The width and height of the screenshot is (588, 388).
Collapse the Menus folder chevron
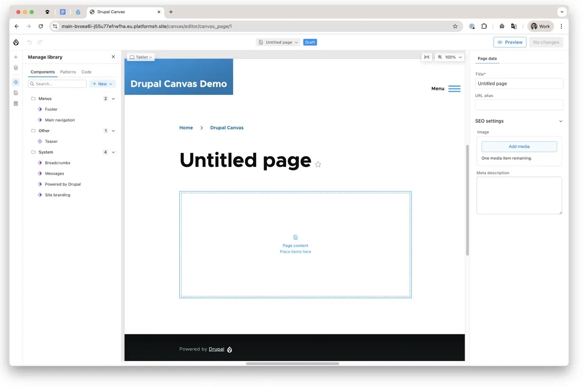[x=113, y=99]
